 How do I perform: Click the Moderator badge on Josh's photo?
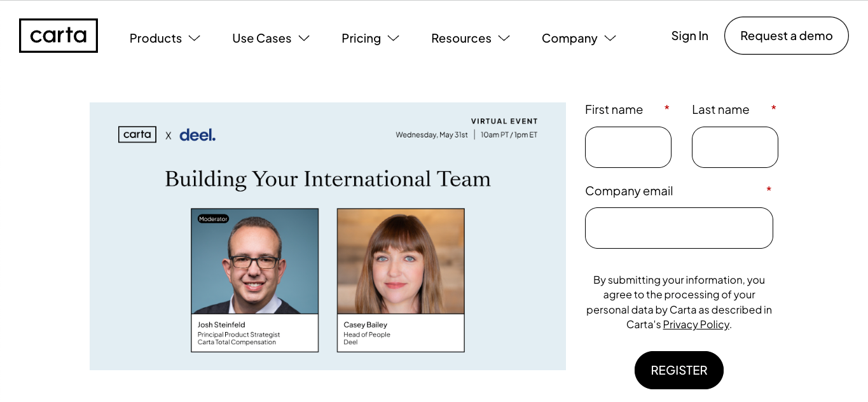[x=213, y=219]
